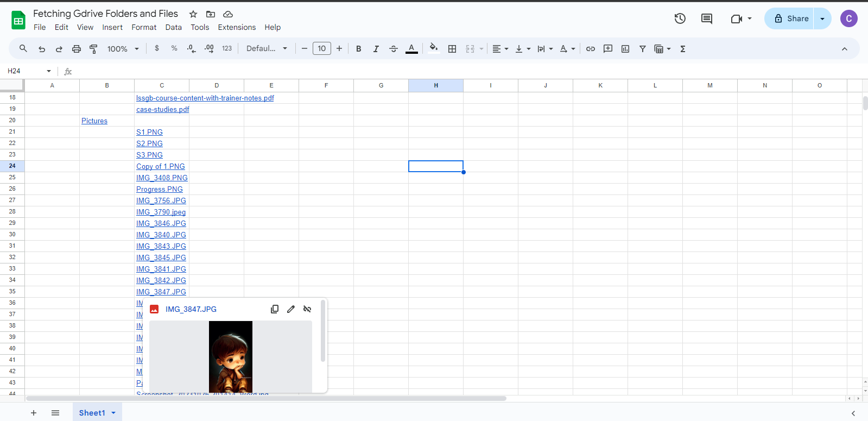Toggle italic formatting

(376, 49)
